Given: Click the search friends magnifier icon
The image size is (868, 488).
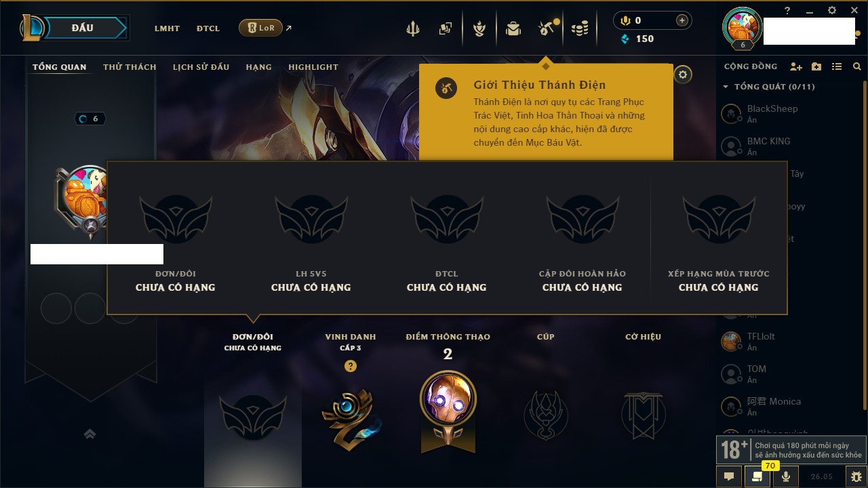Looking at the screenshot, I should tap(857, 66).
